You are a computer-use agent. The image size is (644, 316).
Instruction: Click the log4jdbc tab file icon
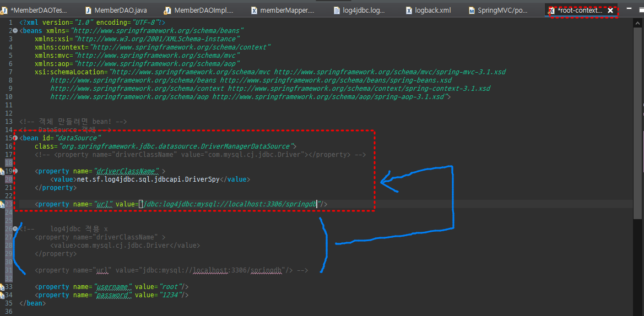pyautogui.click(x=337, y=10)
